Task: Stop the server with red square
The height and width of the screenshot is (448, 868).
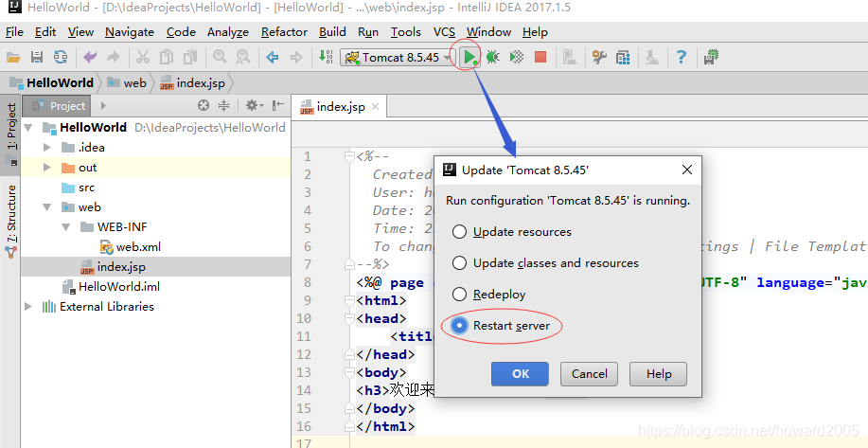Action: pos(540,57)
